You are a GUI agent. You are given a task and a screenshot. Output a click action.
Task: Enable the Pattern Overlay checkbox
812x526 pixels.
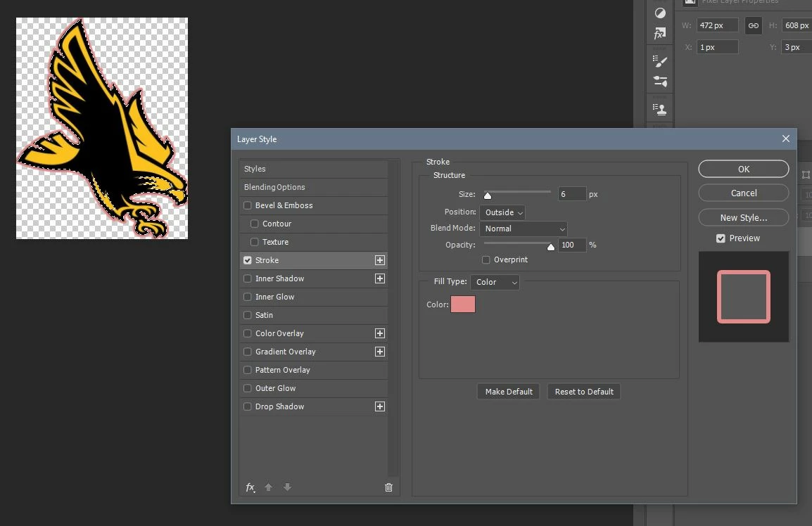(248, 370)
